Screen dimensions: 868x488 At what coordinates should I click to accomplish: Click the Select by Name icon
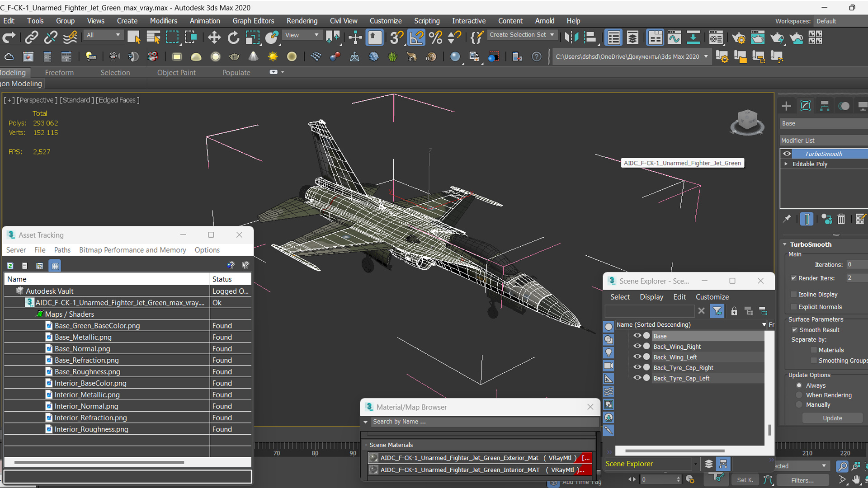(153, 38)
